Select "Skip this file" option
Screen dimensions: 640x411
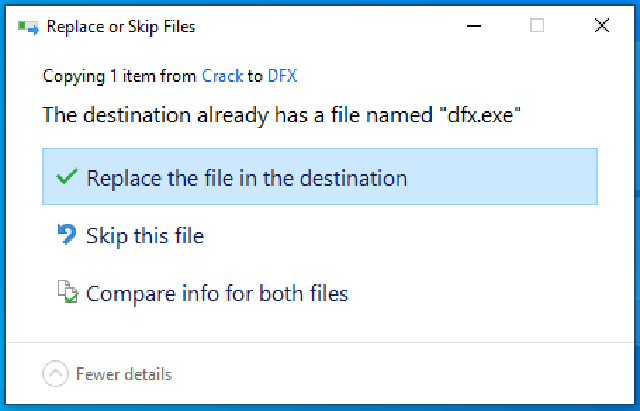point(145,236)
